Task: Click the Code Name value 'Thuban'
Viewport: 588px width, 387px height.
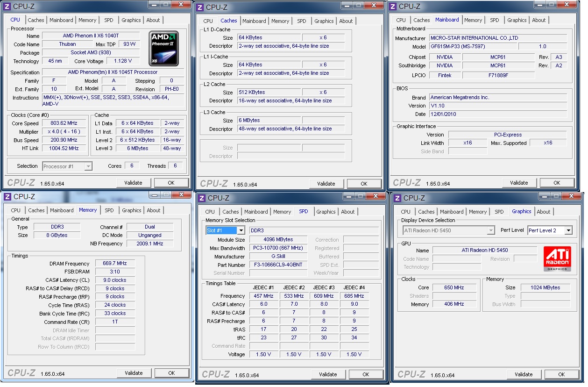Action: pyautogui.click(x=68, y=44)
